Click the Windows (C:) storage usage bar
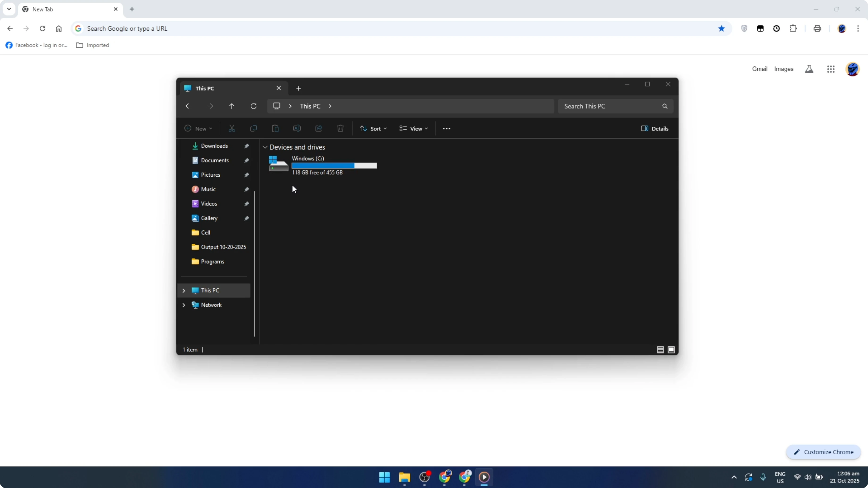The height and width of the screenshot is (488, 868). pyautogui.click(x=334, y=166)
